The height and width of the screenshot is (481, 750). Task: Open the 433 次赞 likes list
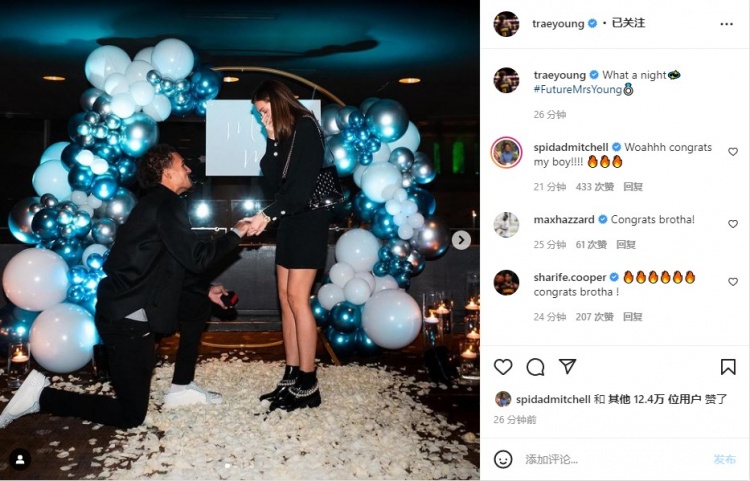pos(595,186)
